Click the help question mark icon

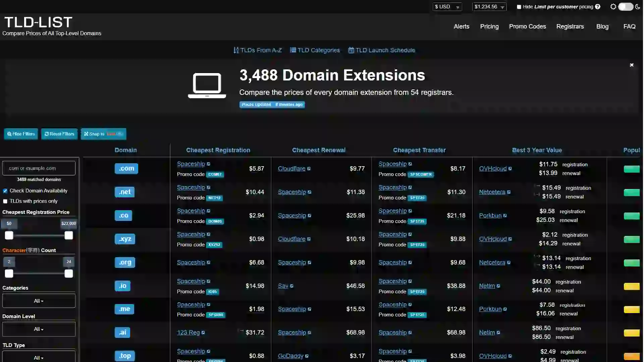pyautogui.click(x=598, y=7)
